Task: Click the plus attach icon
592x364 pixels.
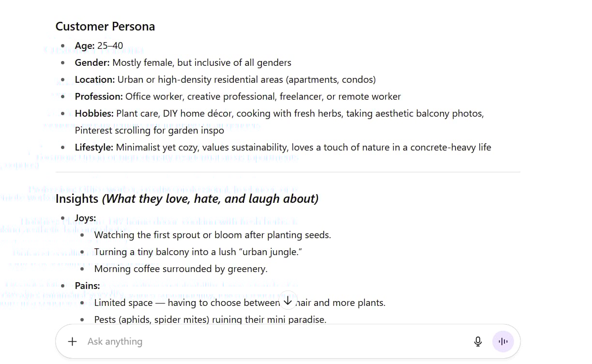Action: [72, 341]
